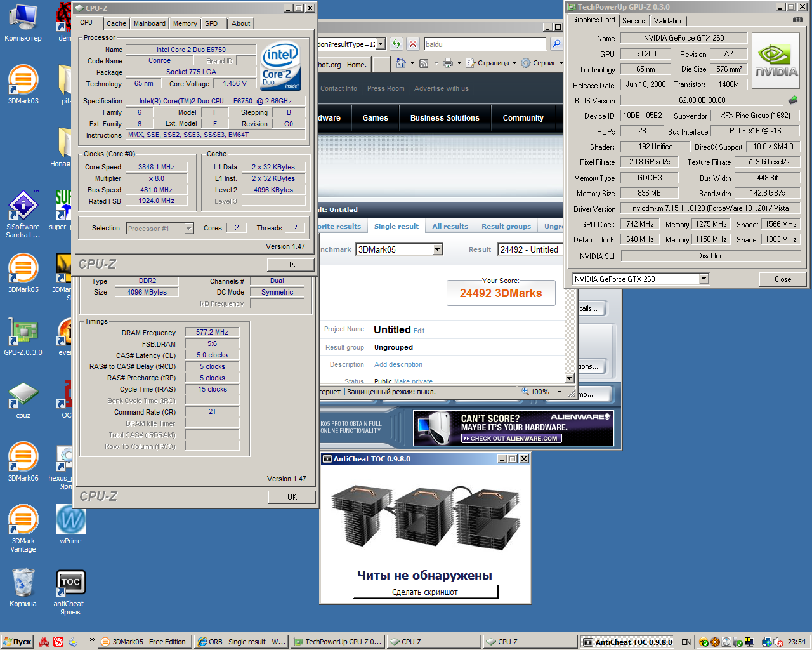Switch to the SPD tab in CPU-Z
812x650 pixels.
point(211,23)
